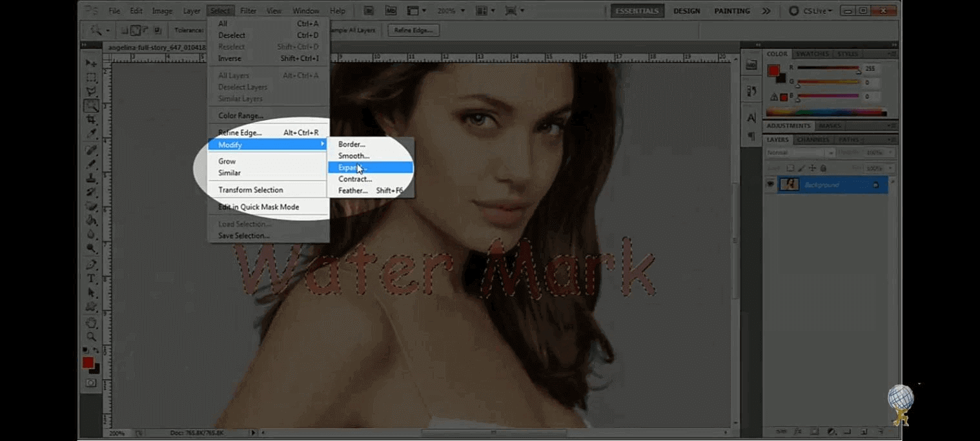Screen dimensions: 980x441
Task: Choose Feather from the Modify submenu
Action: tap(370, 190)
